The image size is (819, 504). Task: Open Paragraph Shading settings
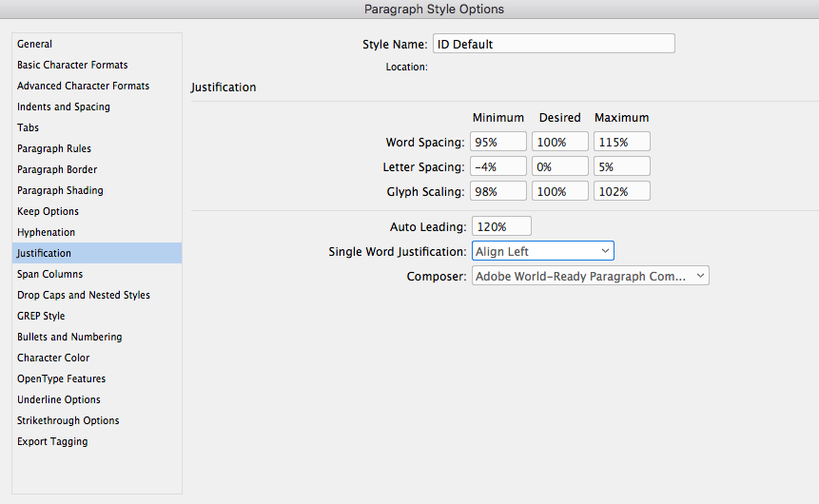click(x=97, y=190)
